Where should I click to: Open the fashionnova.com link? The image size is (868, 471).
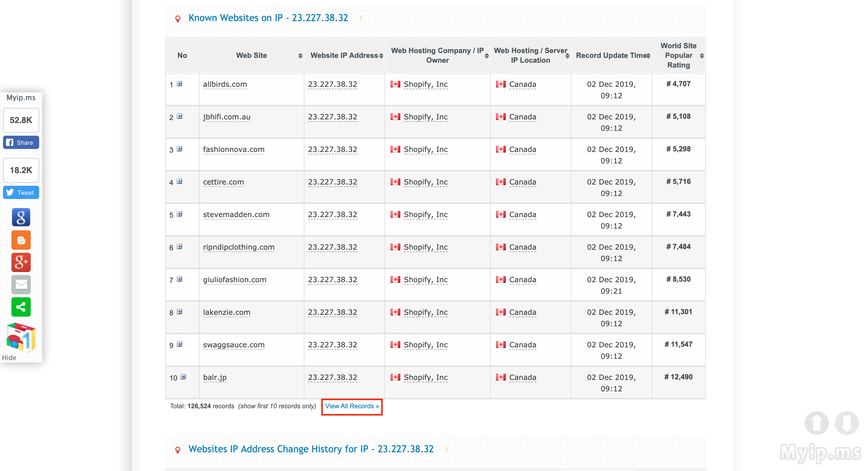click(234, 149)
